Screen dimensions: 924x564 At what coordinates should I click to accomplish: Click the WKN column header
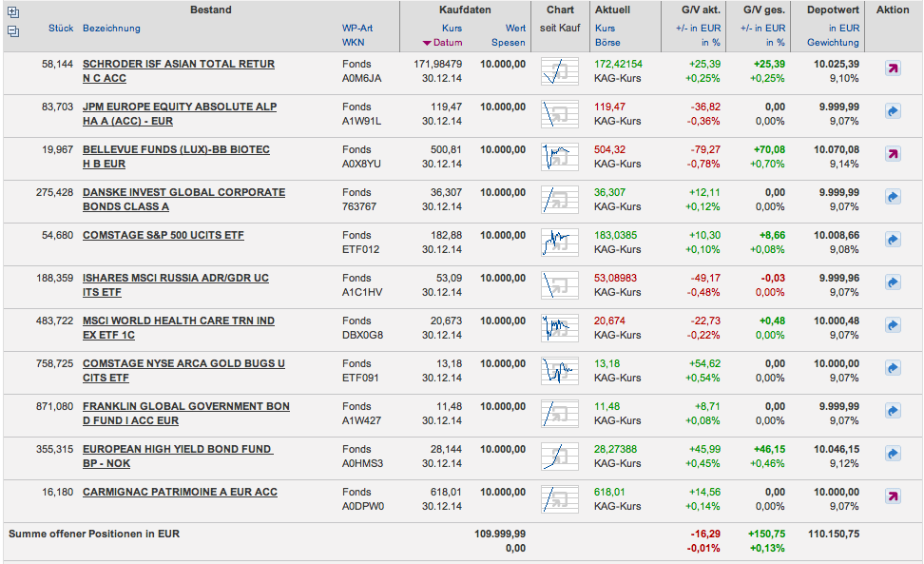coord(353,43)
